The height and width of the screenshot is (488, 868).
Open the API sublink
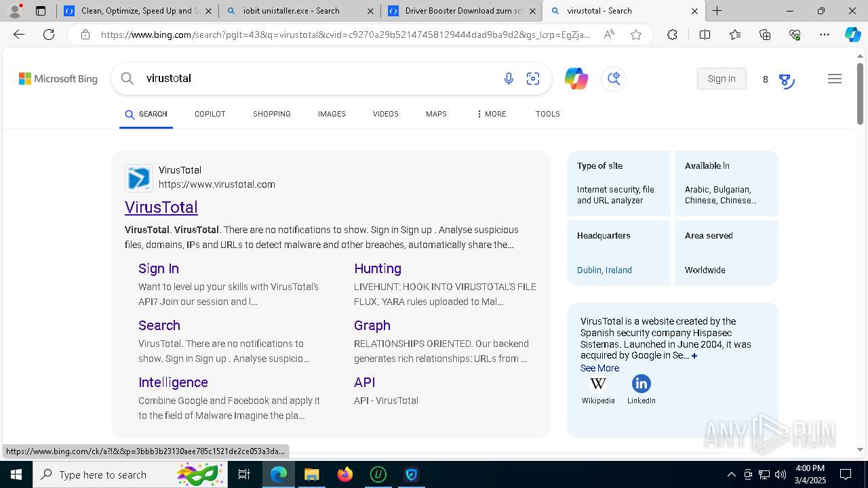(364, 382)
